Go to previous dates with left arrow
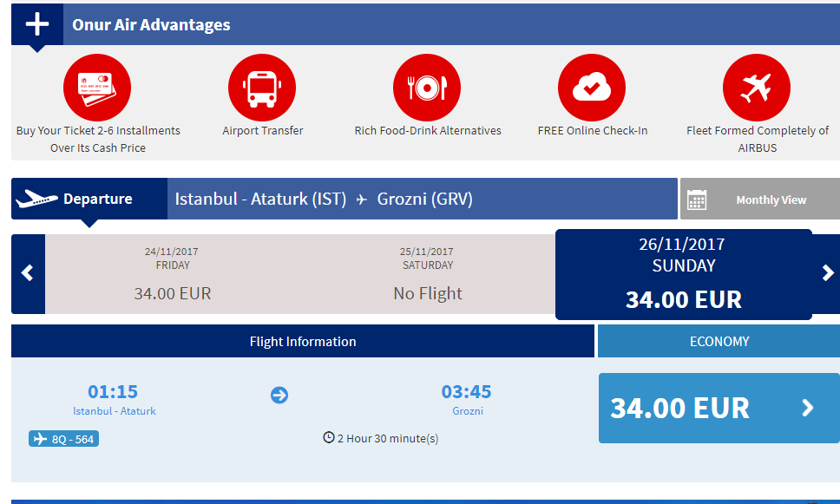 tap(28, 274)
